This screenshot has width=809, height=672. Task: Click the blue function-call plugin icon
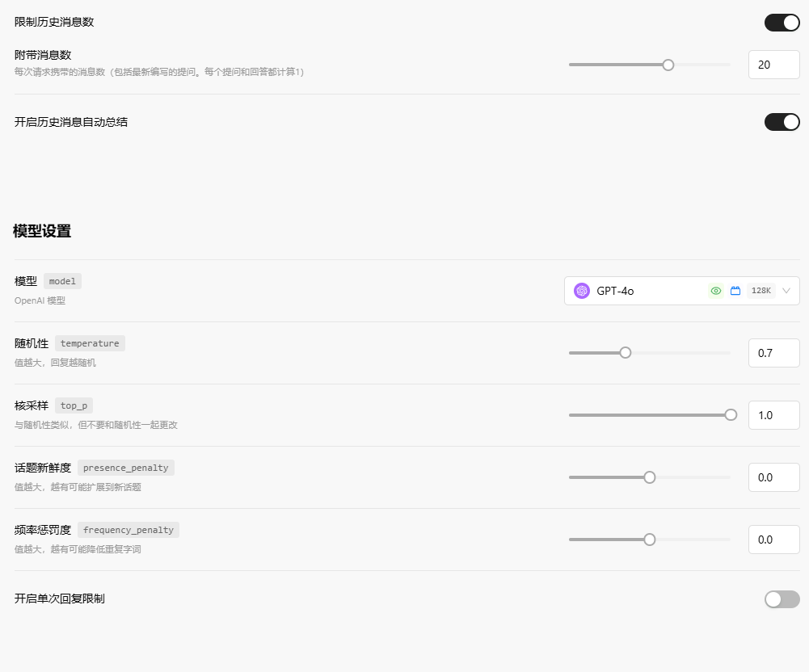(735, 291)
